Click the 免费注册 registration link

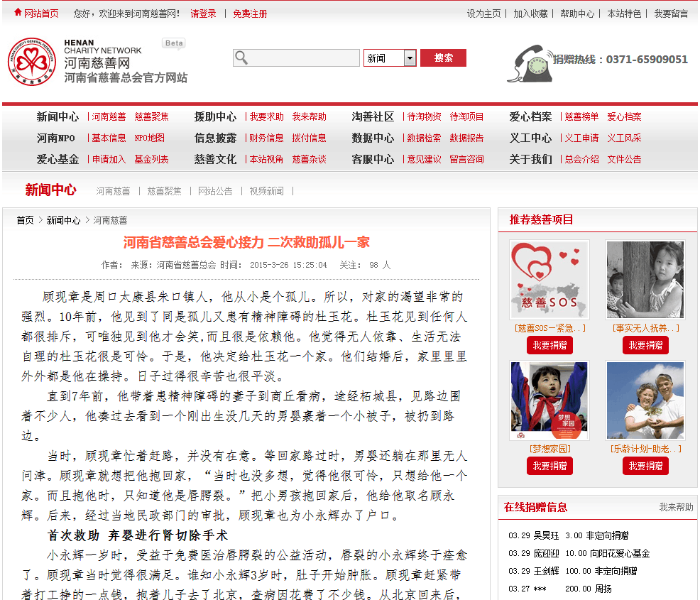[250, 13]
